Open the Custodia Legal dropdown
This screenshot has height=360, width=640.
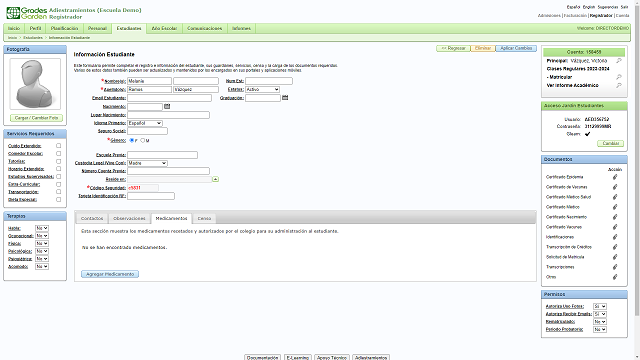[x=147, y=163]
